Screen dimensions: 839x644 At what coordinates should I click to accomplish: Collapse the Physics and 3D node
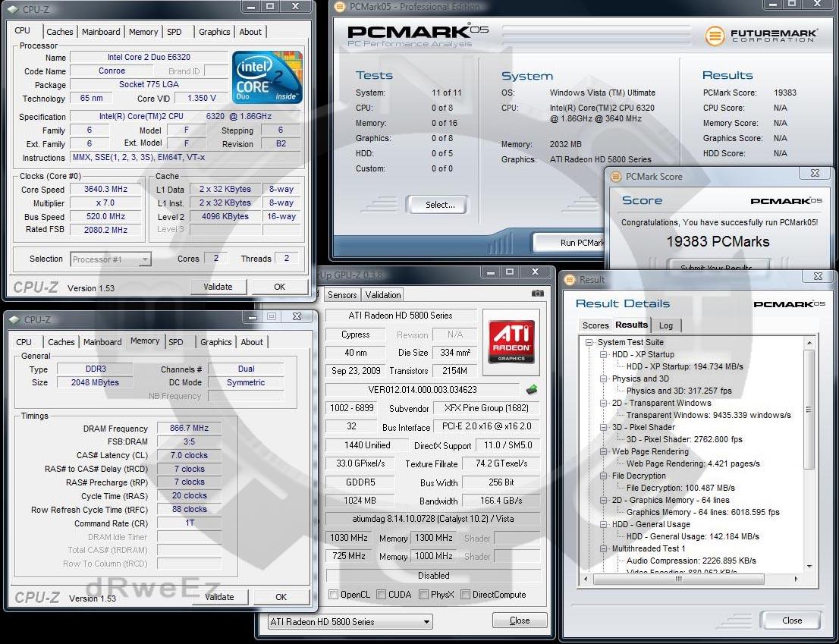pyautogui.click(x=604, y=379)
